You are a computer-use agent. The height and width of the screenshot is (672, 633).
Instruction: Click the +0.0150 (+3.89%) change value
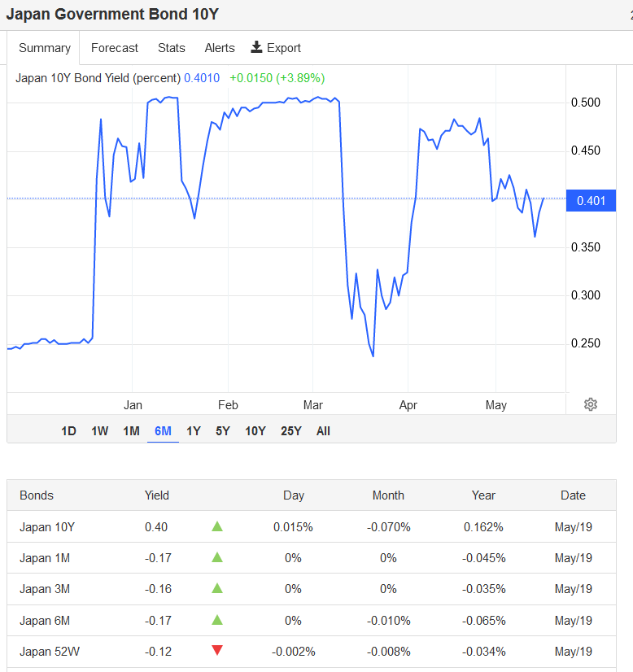click(x=277, y=78)
